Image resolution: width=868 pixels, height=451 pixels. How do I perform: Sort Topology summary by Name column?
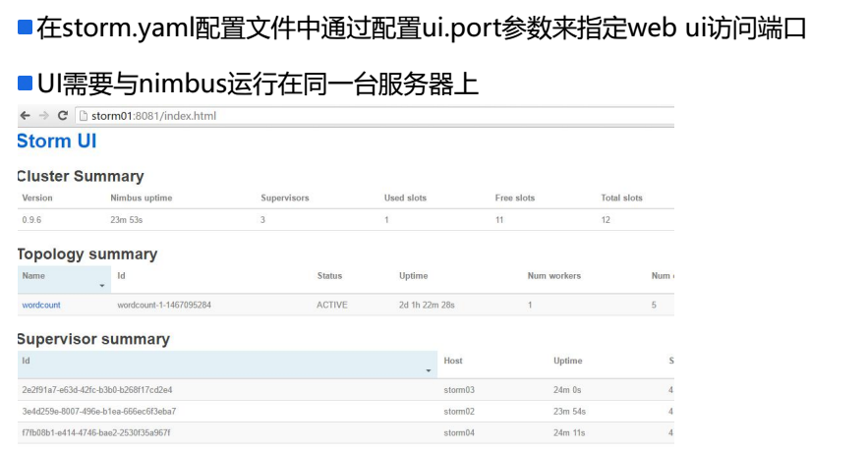point(64,279)
